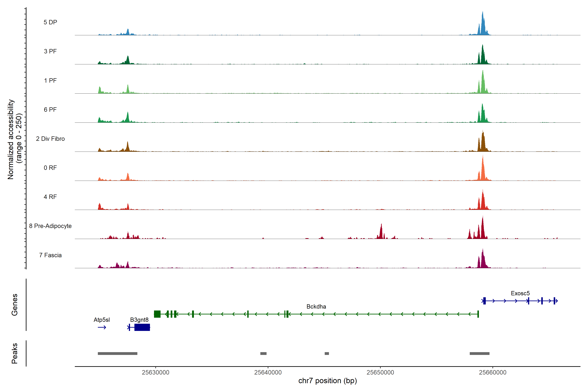
Task: Click the Pre-Adipocyte peak near position 25650000
Action: point(381,232)
